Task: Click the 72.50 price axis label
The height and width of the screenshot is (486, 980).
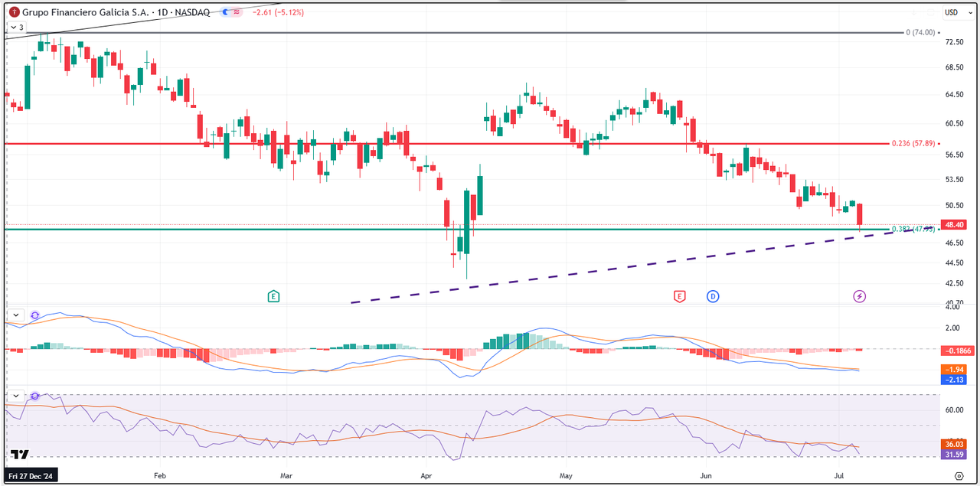Action: coord(954,42)
